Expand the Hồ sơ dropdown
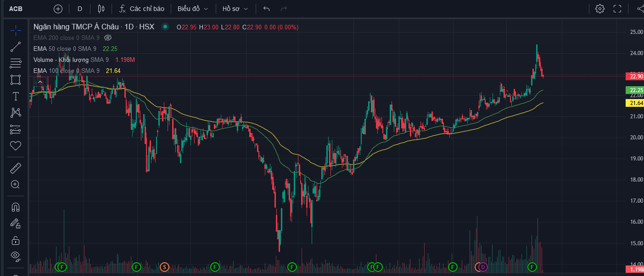 235,9
